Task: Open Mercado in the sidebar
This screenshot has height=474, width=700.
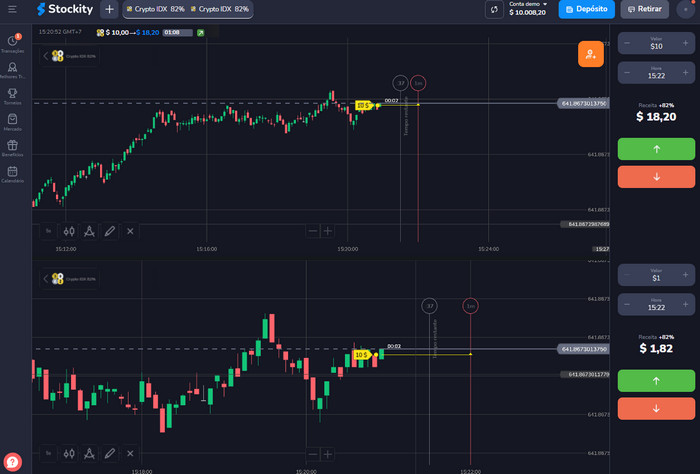Action: pyautogui.click(x=12, y=122)
